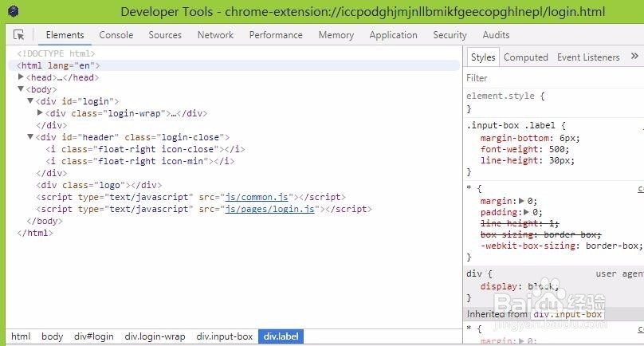Image resolution: width=644 pixels, height=346 pixels.
Task: Collapse the div id="login" node
Action: (30, 100)
